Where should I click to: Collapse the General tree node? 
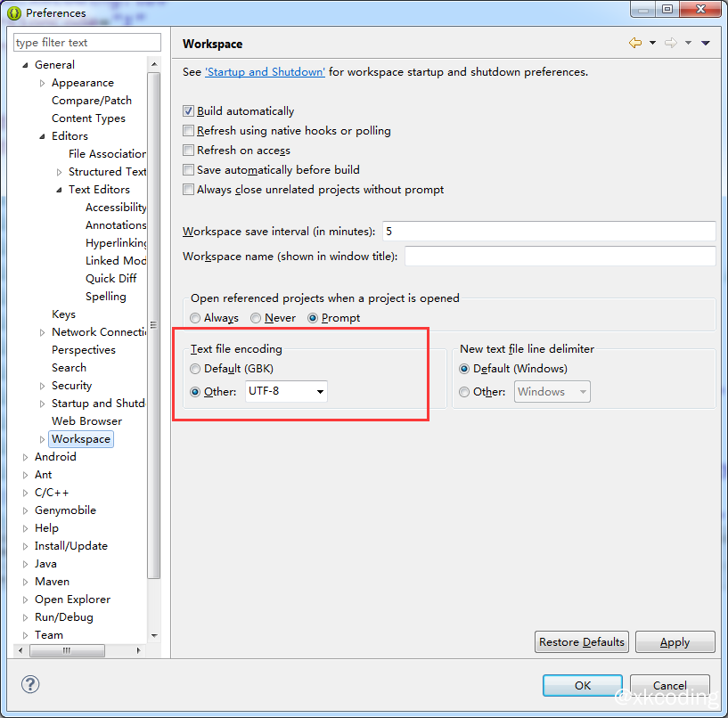pyautogui.click(x=25, y=65)
